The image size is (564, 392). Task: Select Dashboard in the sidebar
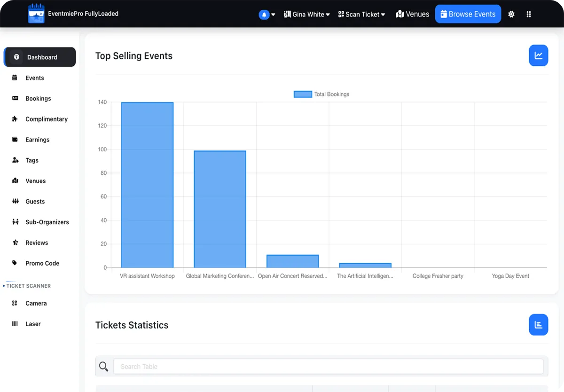(x=40, y=57)
